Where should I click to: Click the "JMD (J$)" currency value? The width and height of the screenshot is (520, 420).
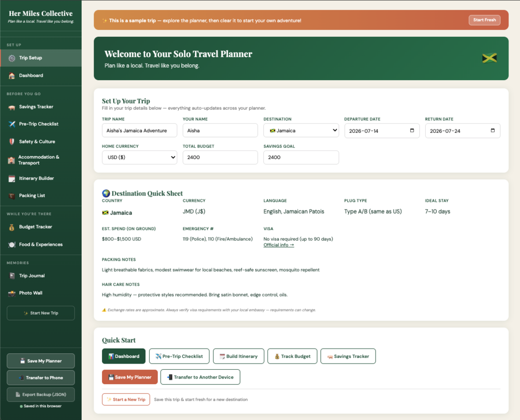coord(194,212)
